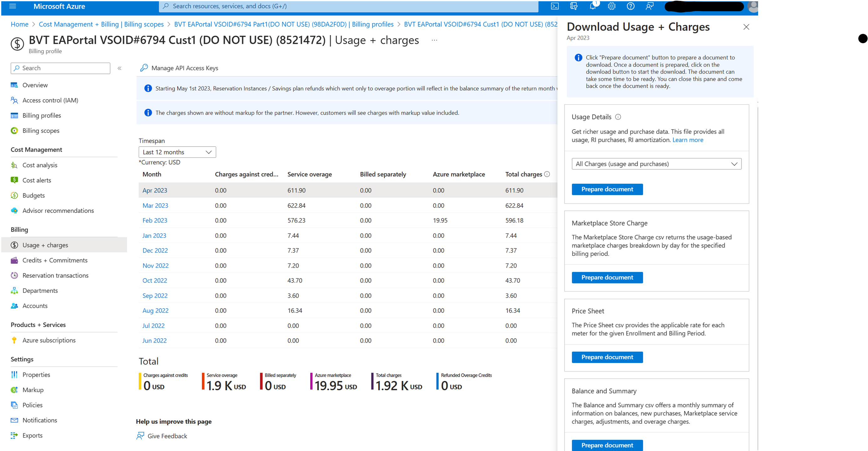This screenshot has width=868, height=451.
Task: Open the Mar 2023 month link
Action: pyautogui.click(x=155, y=205)
